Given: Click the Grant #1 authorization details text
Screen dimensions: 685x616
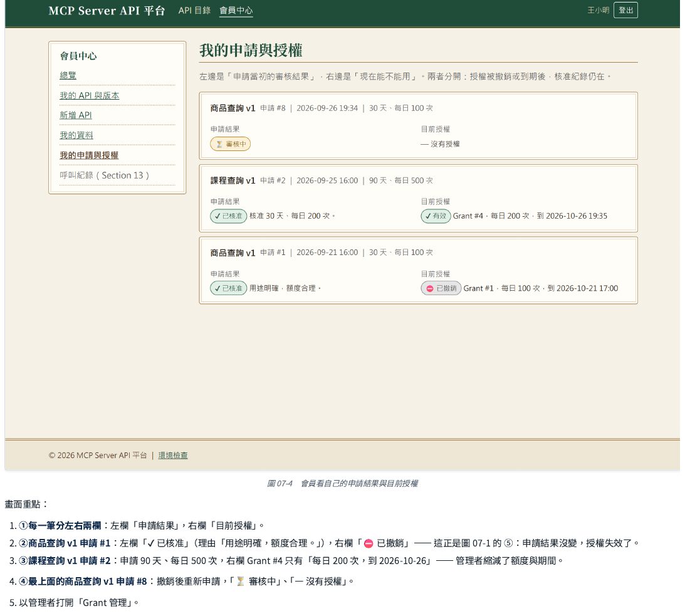Looking at the screenshot, I should tap(540, 288).
